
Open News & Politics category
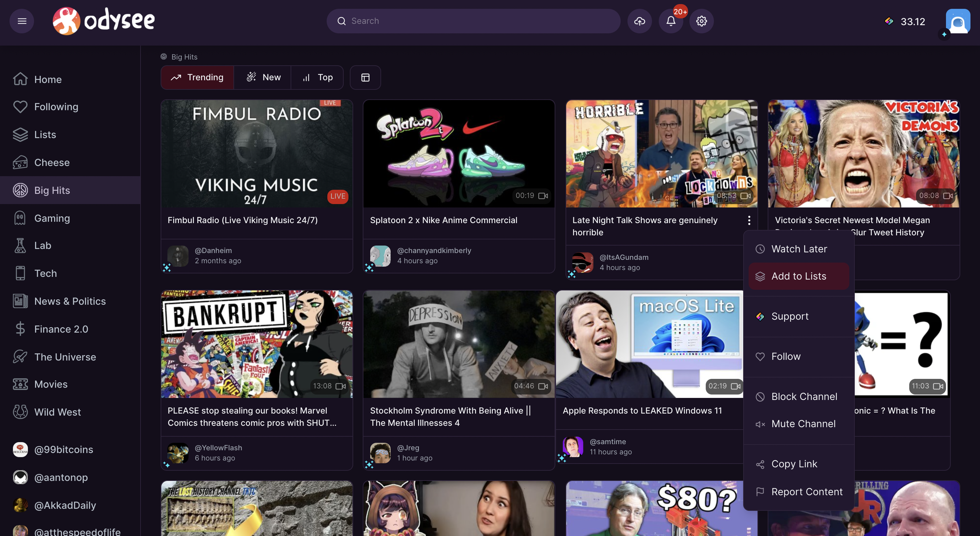point(70,301)
